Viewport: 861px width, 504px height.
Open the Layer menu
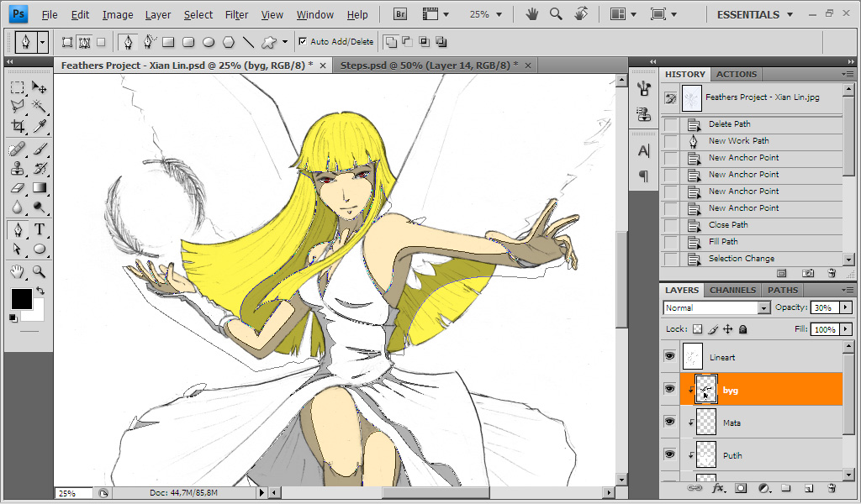157,15
